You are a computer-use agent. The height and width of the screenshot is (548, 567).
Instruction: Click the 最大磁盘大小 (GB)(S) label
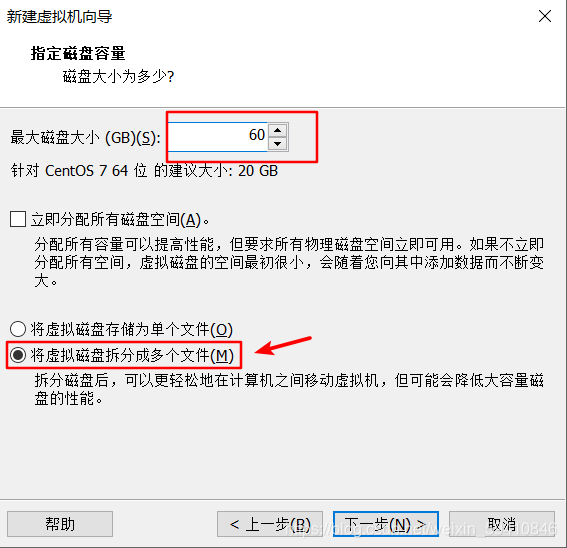pos(85,138)
